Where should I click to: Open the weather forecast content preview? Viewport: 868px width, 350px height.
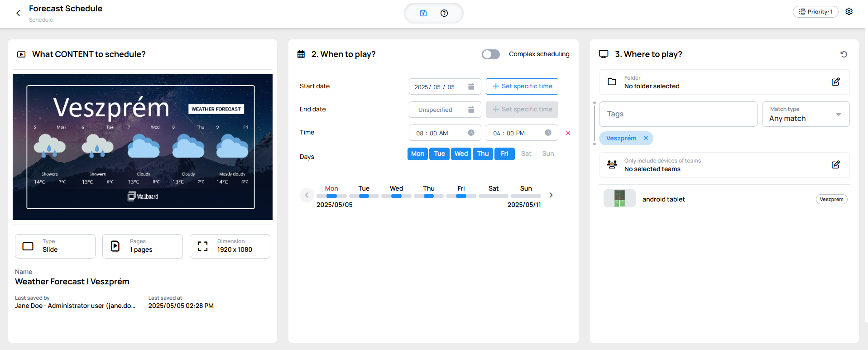pyautogui.click(x=143, y=147)
